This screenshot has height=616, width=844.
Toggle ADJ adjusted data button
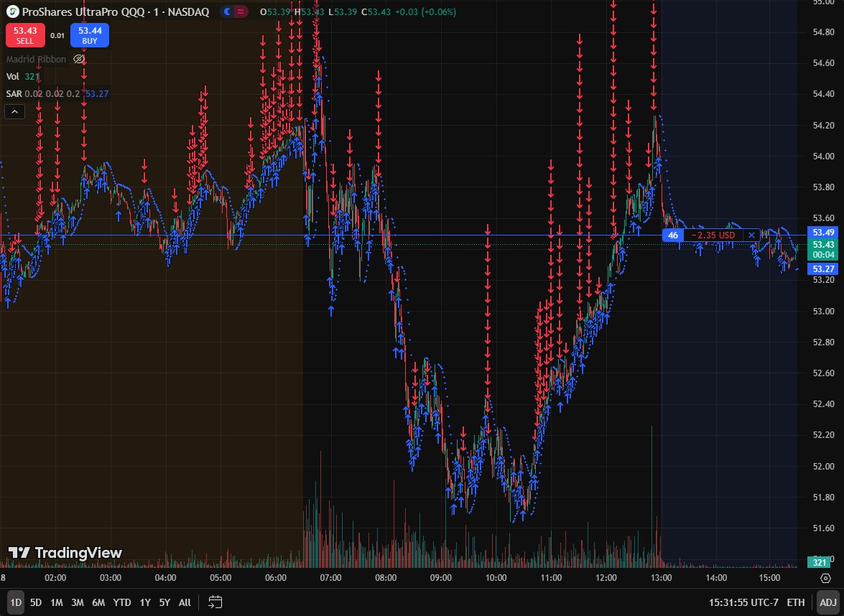(x=826, y=602)
